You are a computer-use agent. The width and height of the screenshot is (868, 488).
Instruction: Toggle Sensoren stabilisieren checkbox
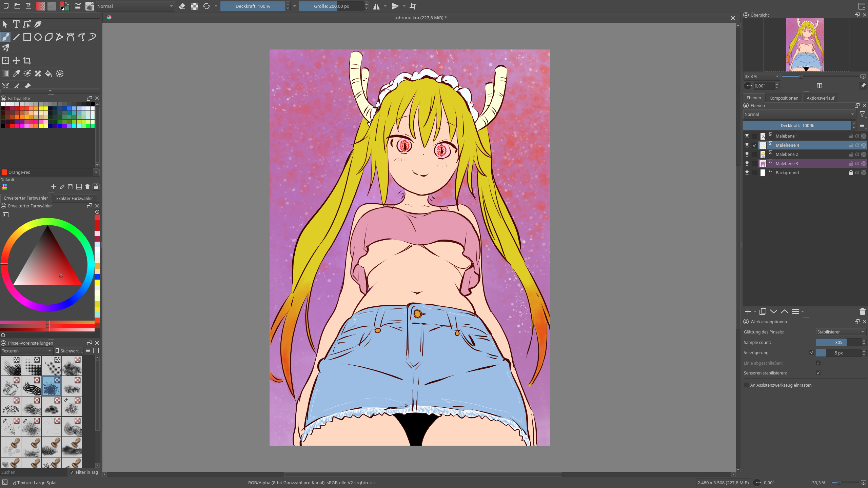pos(818,373)
